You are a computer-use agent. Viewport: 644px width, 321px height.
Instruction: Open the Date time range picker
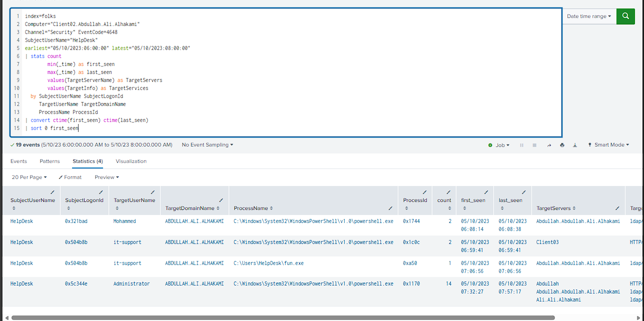tap(588, 16)
